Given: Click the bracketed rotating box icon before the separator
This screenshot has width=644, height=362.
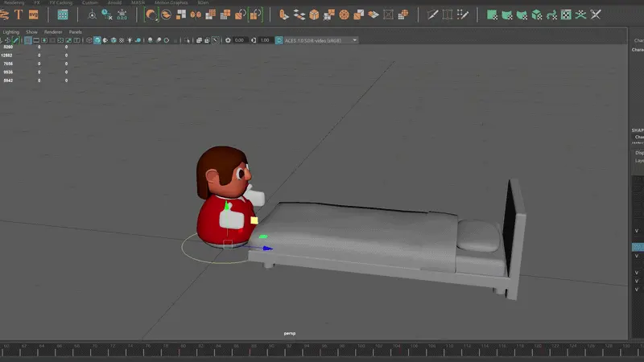Looking at the screenshot, I should pyautogui.click(x=255, y=14).
